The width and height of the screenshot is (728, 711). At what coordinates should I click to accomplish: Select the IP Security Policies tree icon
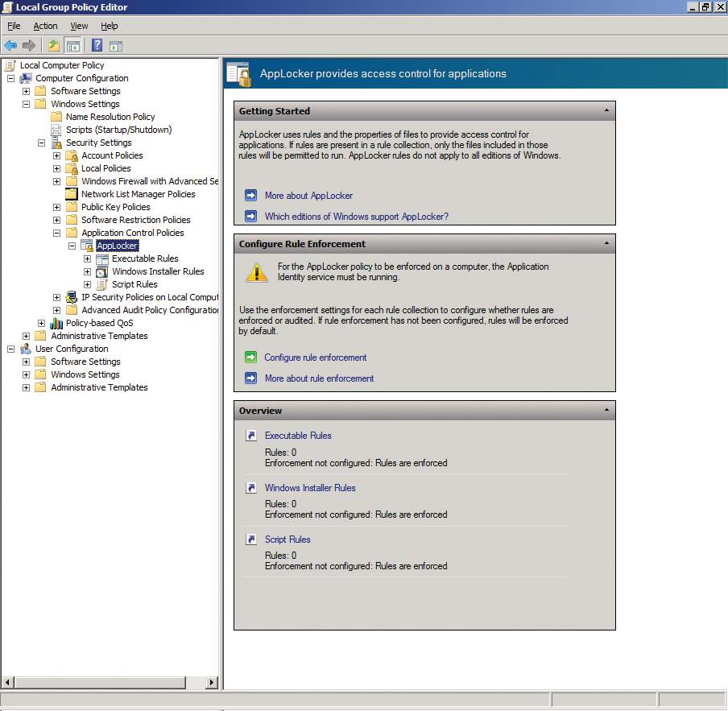(71, 297)
